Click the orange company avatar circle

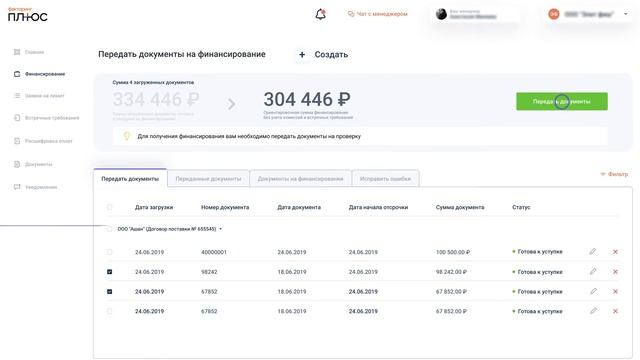(x=554, y=14)
